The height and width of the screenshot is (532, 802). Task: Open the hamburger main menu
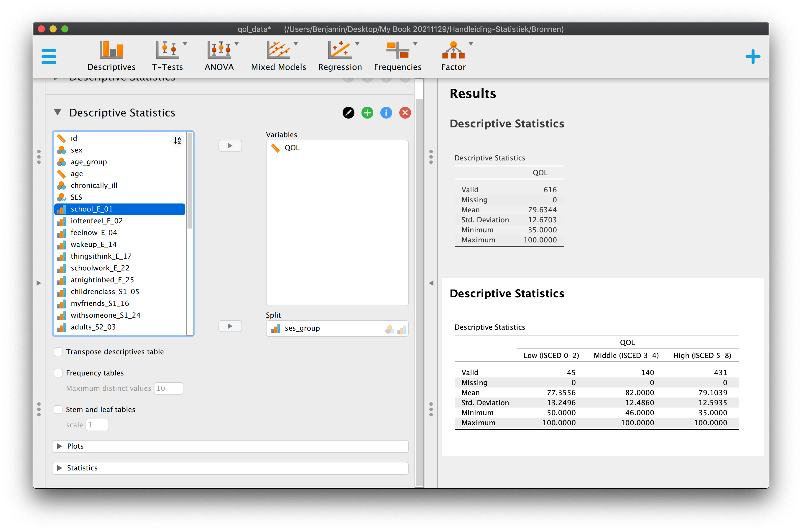coord(49,57)
